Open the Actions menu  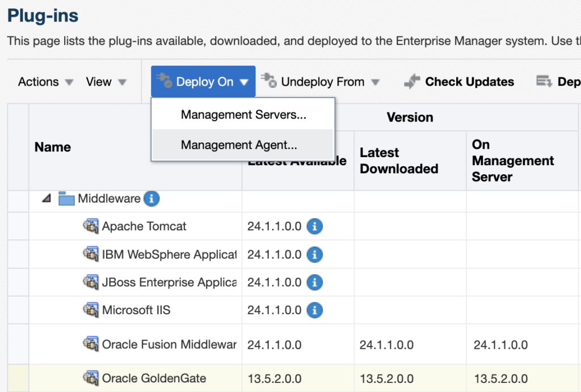(x=45, y=82)
